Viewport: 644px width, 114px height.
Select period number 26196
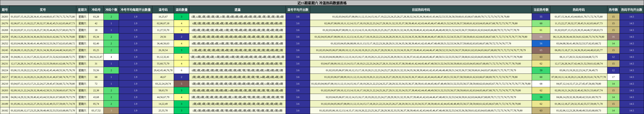(5, 97)
